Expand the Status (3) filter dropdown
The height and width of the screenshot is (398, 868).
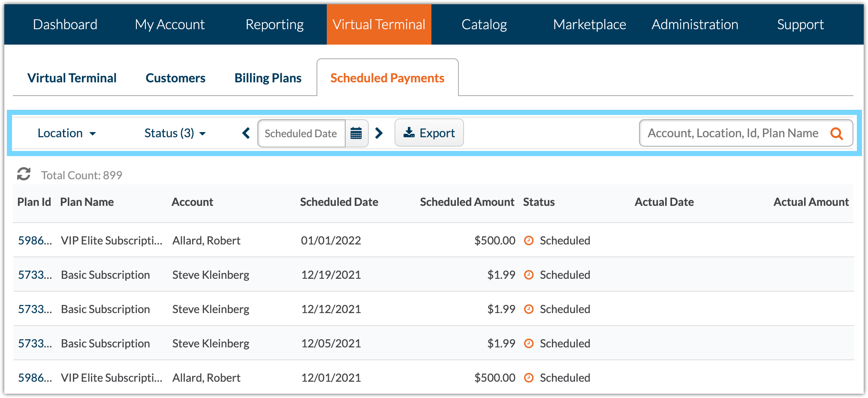tap(175, 133)
